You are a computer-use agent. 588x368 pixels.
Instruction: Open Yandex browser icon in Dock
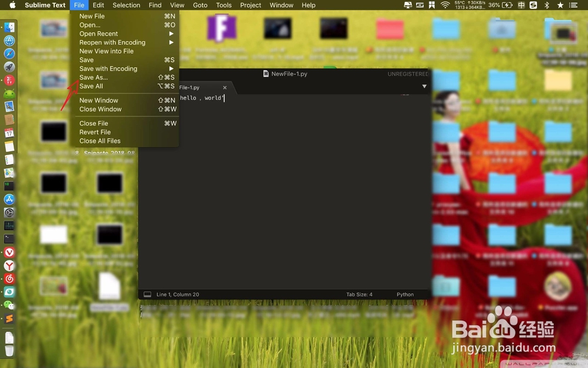(9, 266)
